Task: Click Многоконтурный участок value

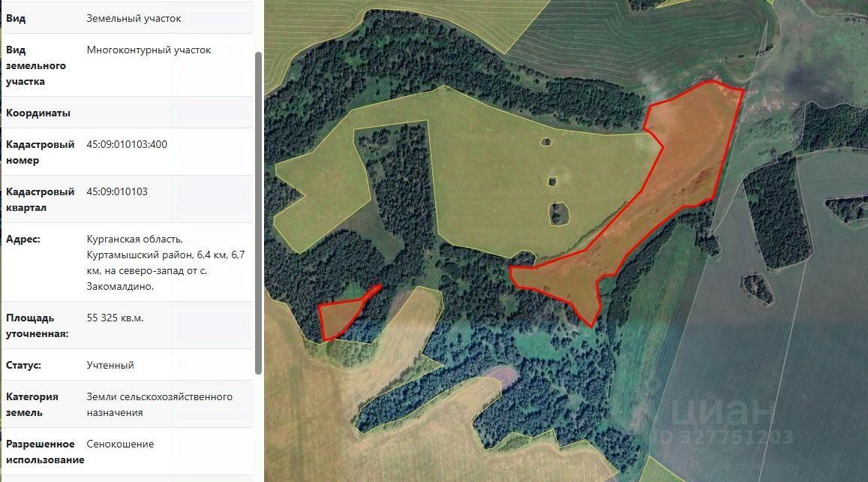Action: pyautogui.click(x=149, y=50)
